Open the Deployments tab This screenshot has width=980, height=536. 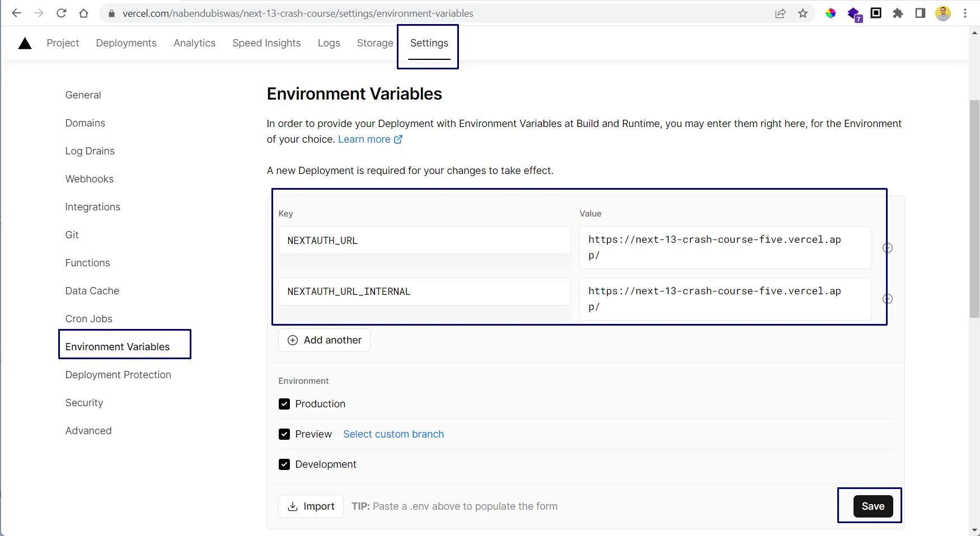coord(126,43)
